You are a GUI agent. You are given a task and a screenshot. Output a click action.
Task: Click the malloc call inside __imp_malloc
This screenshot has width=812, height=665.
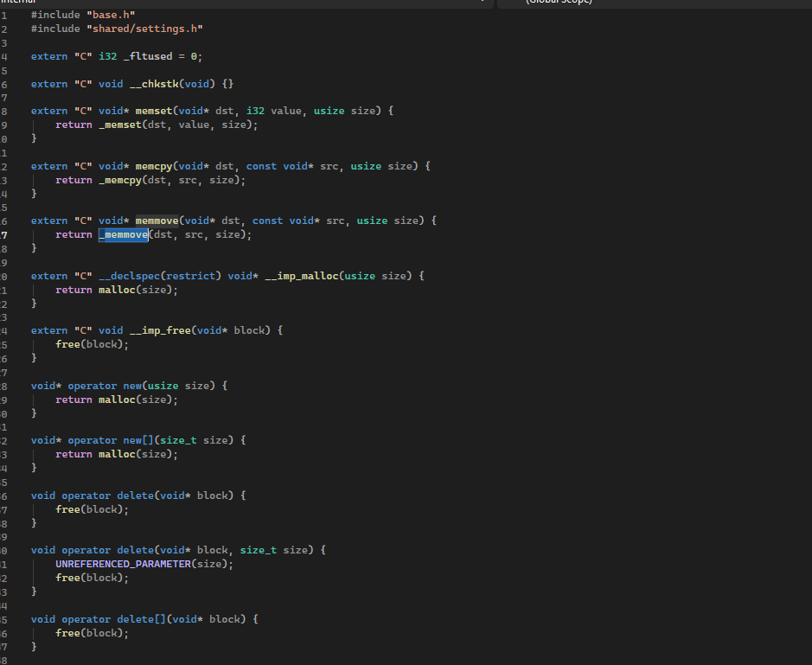click(117, 290)
